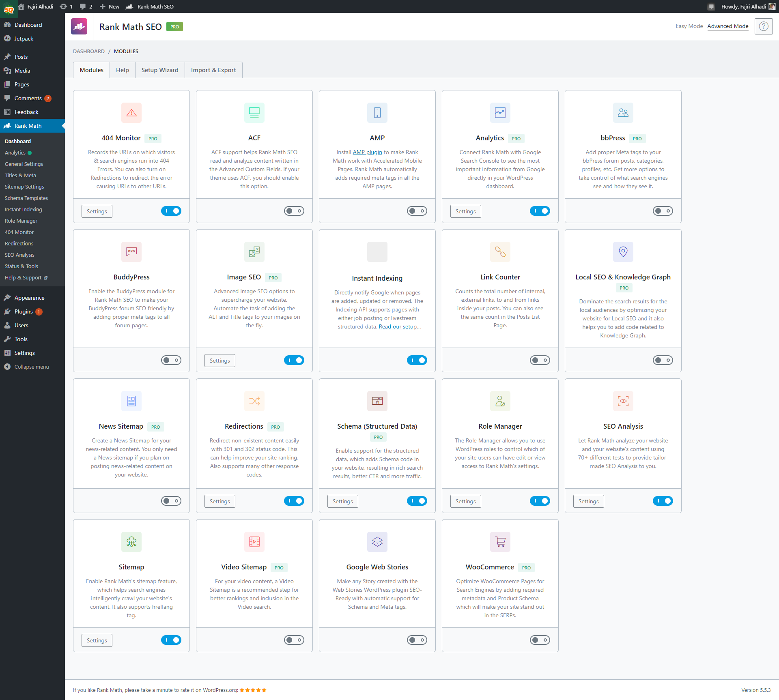779x700 pixels.
Task: Click the updates refresh icon in admin bar
Action: (x=63, y=6)
